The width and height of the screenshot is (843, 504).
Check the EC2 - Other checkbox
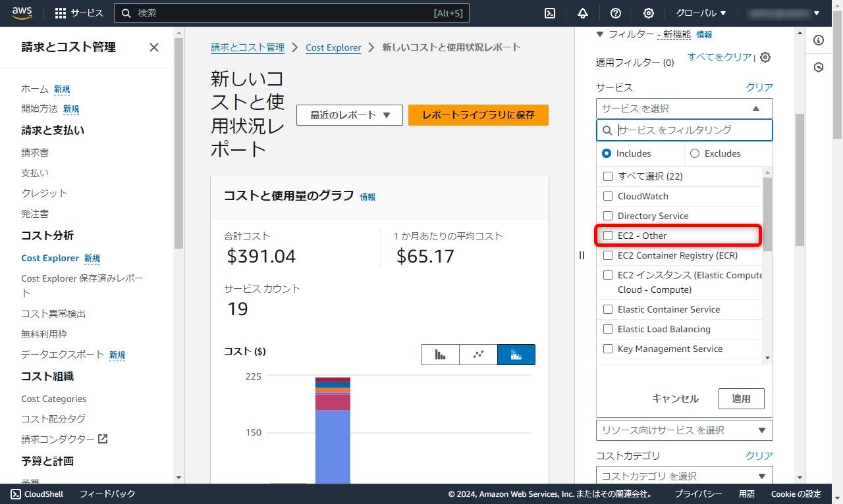click(607, 235)
